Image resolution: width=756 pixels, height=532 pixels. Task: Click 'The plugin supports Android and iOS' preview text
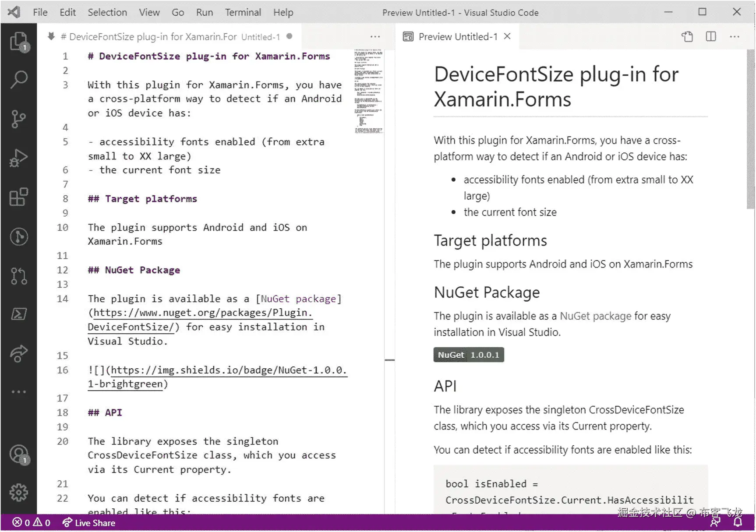pyautogui.click(x=563, y=264)
